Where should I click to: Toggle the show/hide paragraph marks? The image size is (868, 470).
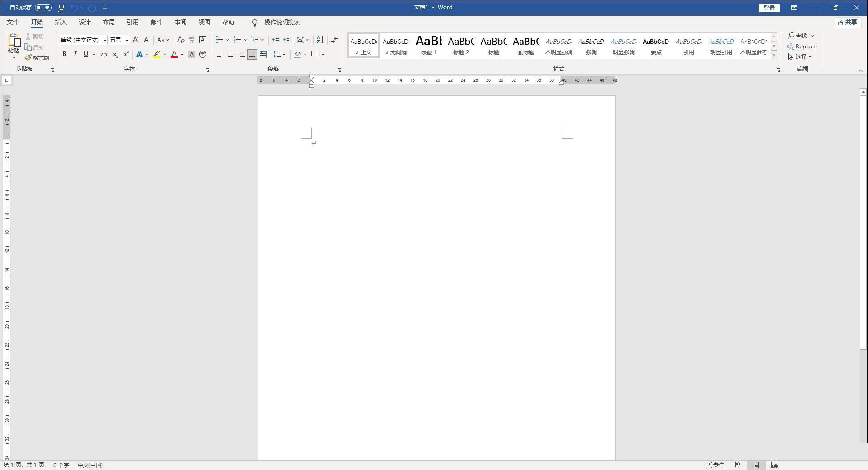coord(334,40)
